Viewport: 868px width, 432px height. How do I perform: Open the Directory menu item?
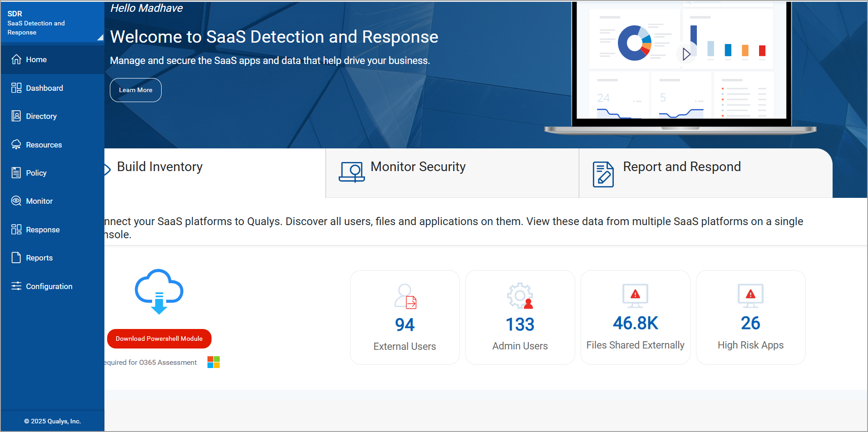(x=53, y=116)
